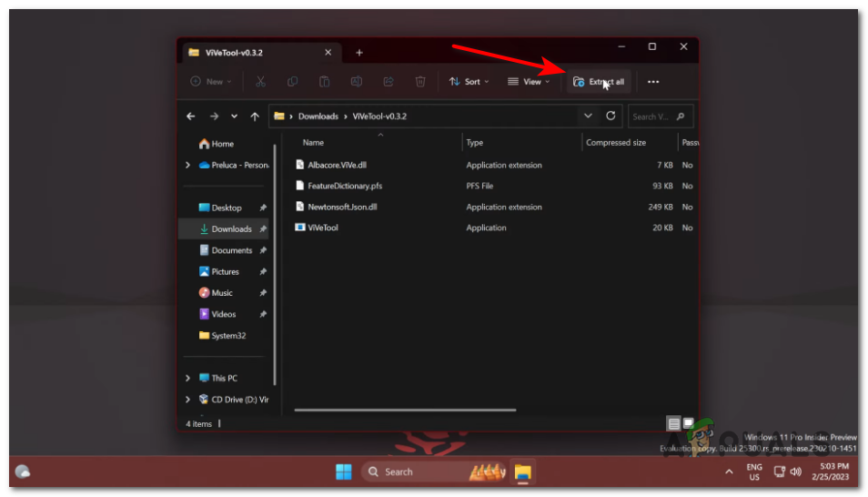The image size is (868, 497).
Task: Close the ViVeTool-v0.3.2 tab
Action: 328,52
